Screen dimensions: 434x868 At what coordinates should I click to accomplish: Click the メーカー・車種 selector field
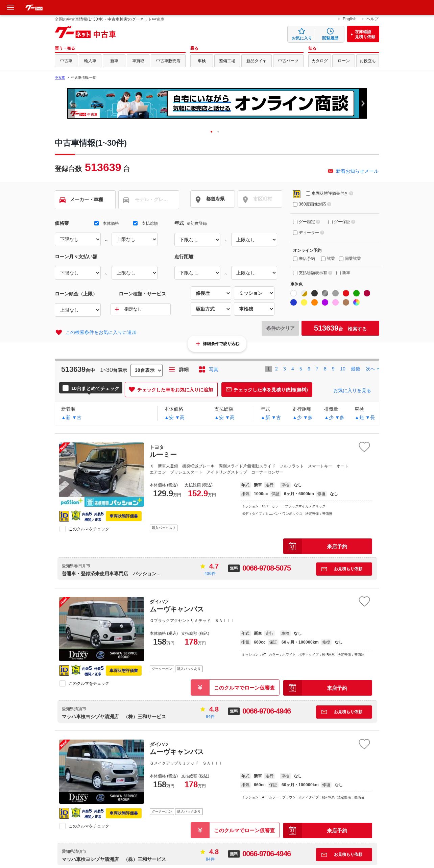85,200
